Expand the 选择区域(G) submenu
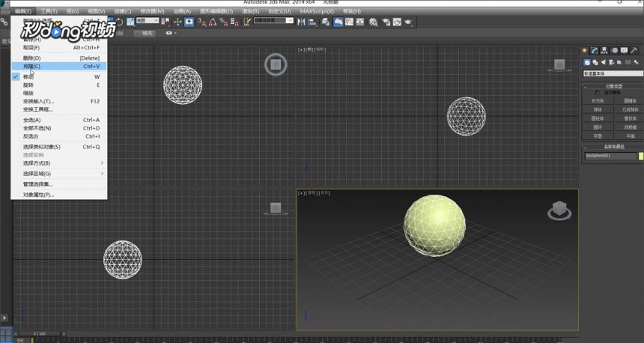 59,174
